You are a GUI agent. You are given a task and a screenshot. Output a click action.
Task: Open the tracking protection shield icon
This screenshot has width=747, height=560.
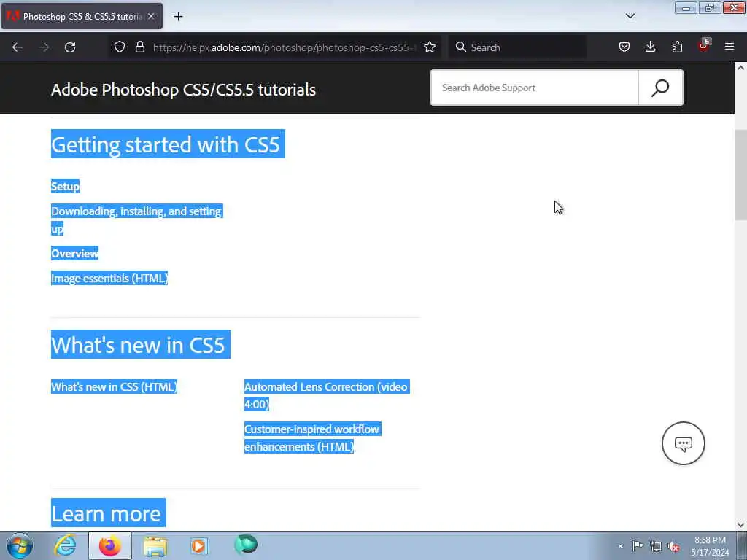(x=120, y=47)
